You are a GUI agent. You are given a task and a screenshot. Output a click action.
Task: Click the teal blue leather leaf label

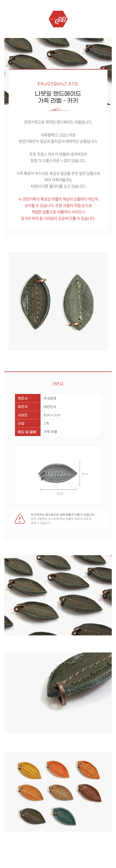64,816
